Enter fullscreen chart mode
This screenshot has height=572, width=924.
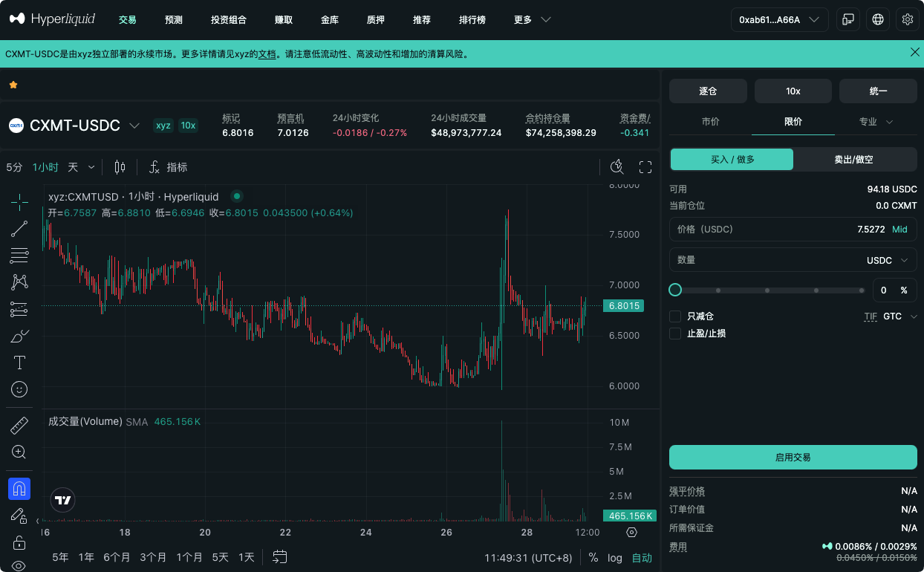645,167
